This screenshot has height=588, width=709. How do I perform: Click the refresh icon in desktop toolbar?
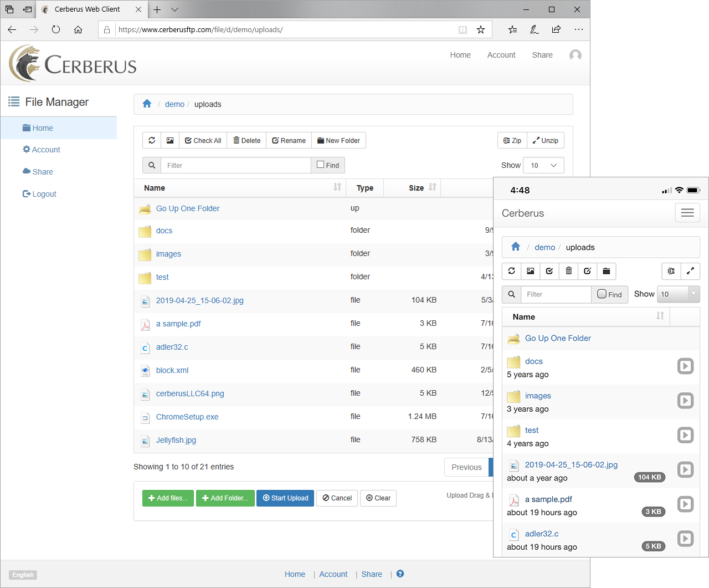coord(152,141)
